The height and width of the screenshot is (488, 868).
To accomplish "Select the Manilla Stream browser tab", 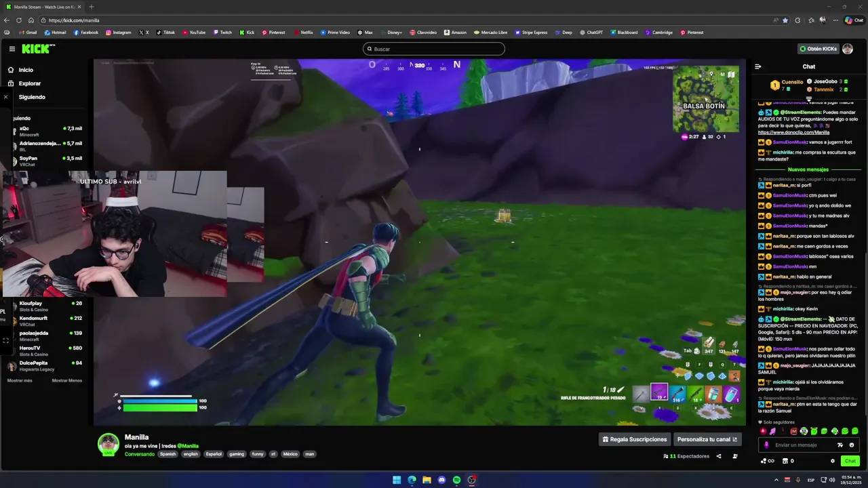I will [44, 7].
